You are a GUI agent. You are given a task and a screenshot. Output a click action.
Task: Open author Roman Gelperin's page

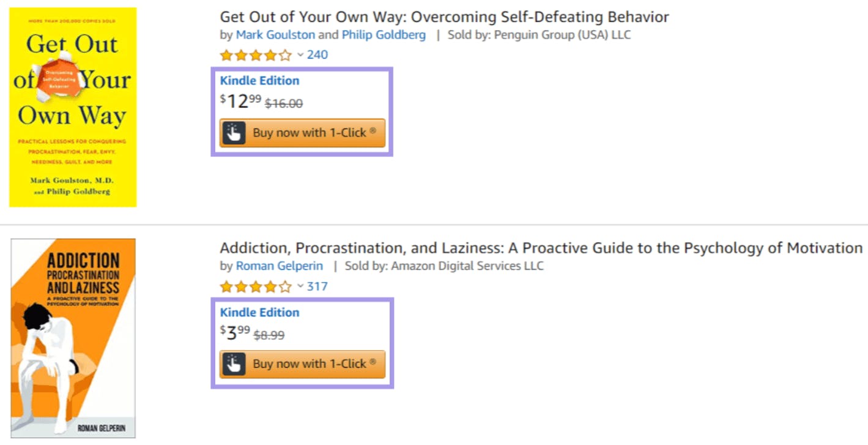click(280, 266)
